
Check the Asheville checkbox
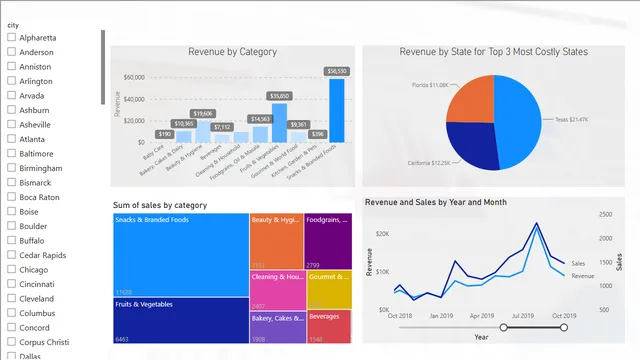pyautogui.click(x=11, y=124)
